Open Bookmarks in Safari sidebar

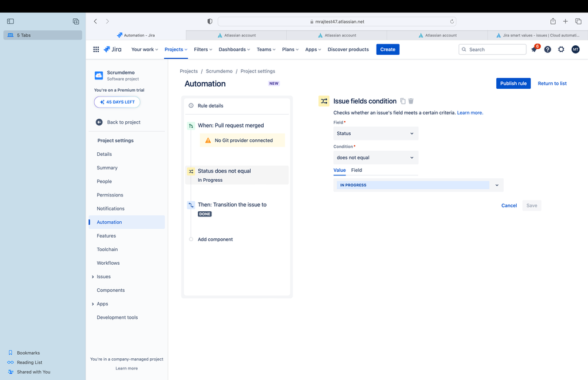(28, 353)
